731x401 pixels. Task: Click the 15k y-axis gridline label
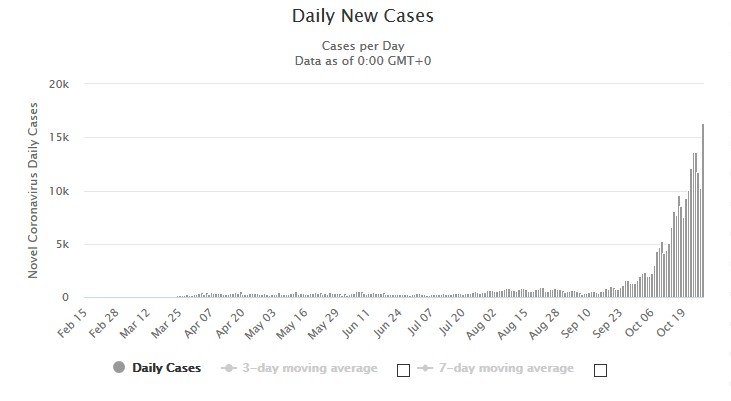(x=59, y=138)
